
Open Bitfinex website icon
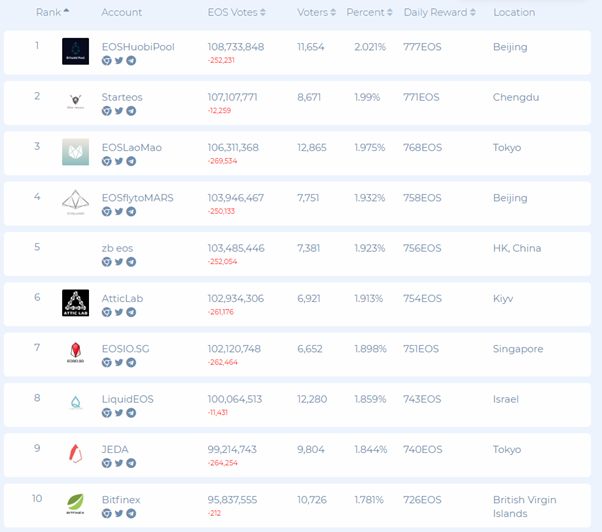(x=107, y=513)
